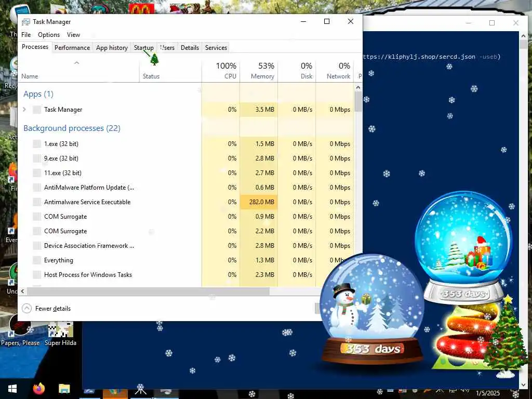Click the snowman snow globe countdown widget
This screenshot has width=532, height=399.
[x=372, y=309]
